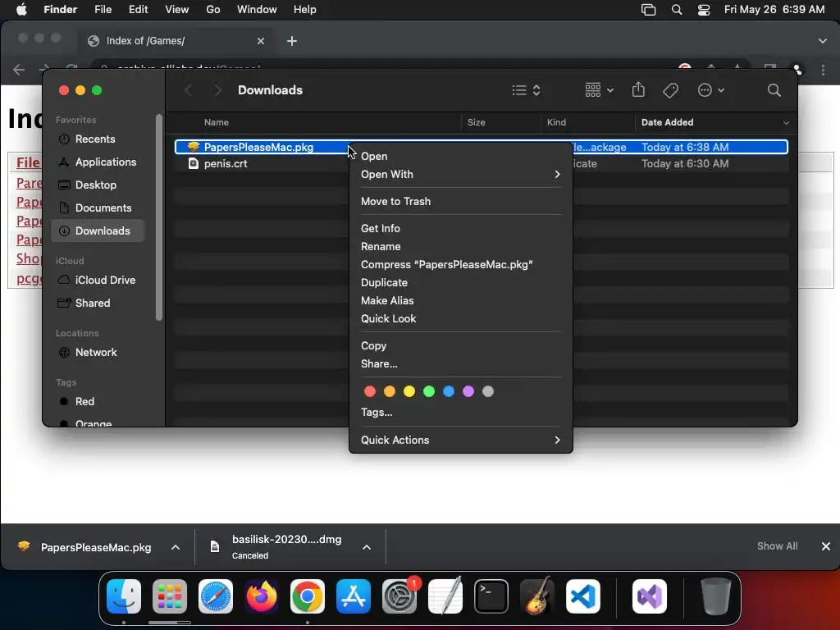Click Chrome's back arrow button

19,70
